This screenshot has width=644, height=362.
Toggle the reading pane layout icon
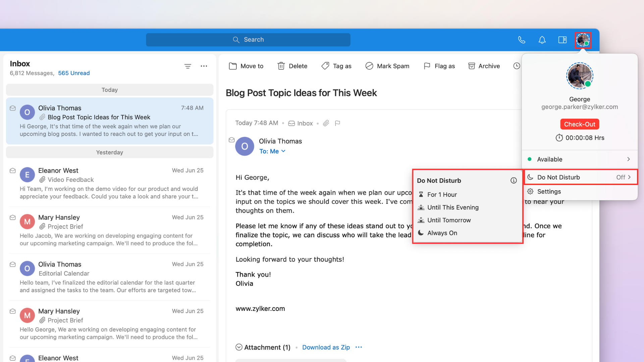[562, 40]
